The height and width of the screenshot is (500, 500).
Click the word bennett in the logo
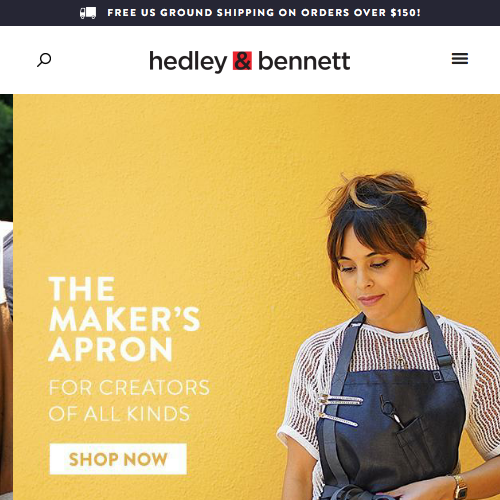click(x=304, y=61)
